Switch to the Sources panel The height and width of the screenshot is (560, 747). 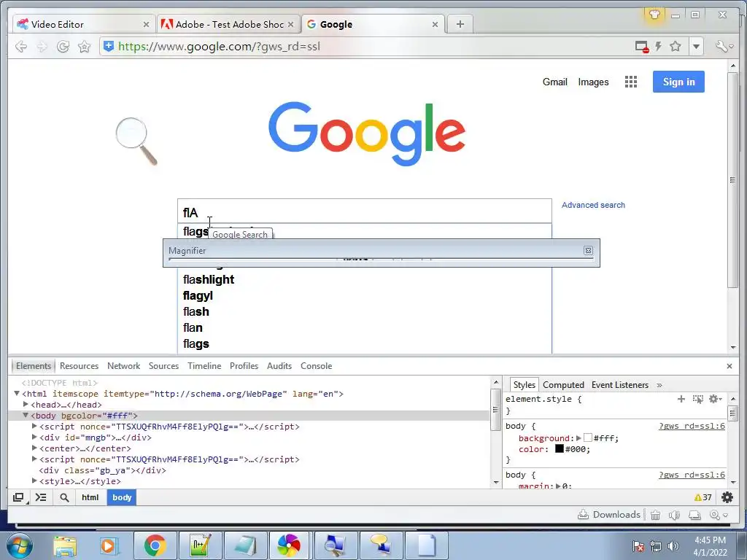(163, 366)
